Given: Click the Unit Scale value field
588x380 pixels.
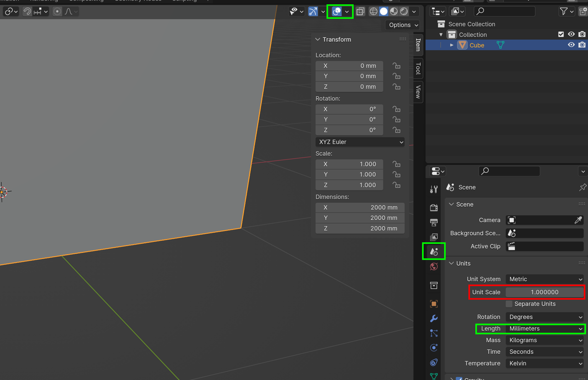Looking at the screenshot, I should (544, 292).
